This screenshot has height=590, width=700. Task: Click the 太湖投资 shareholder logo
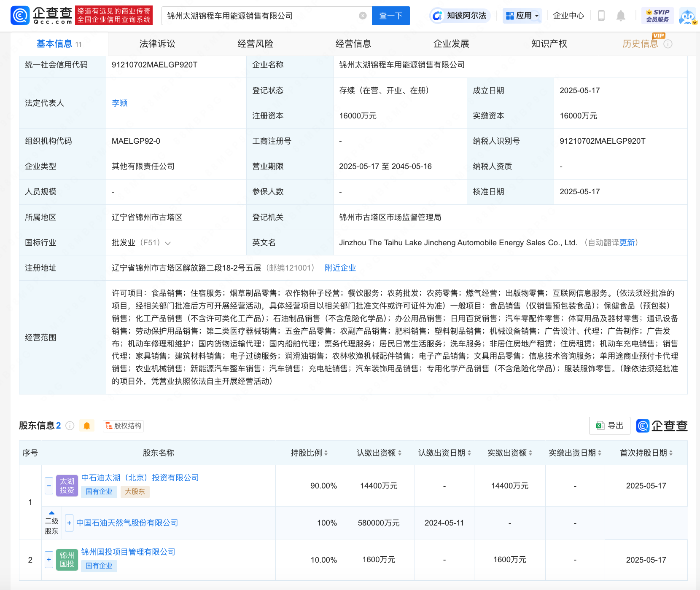[x=67, y=485]
